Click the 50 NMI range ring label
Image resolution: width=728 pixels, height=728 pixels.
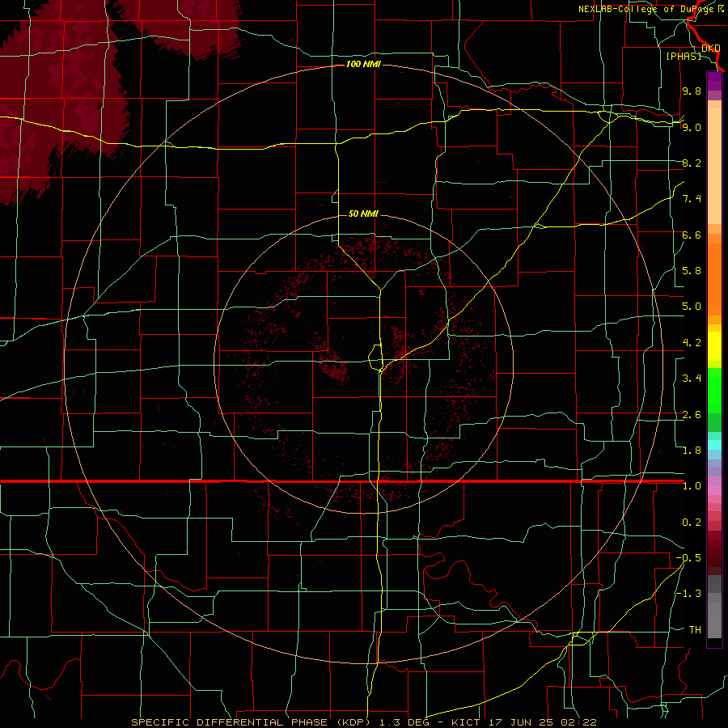click(x=363, y=214)
